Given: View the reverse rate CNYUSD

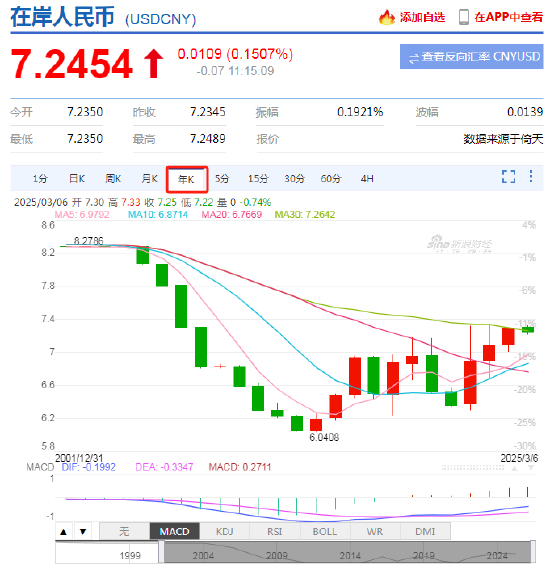Looking at the screenshot, I should [472, 57].
